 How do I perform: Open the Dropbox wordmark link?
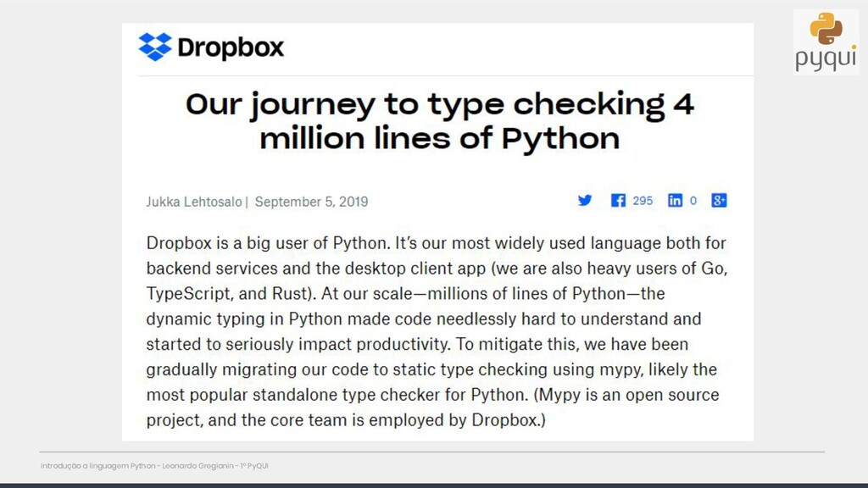click(x=231, y=47)
